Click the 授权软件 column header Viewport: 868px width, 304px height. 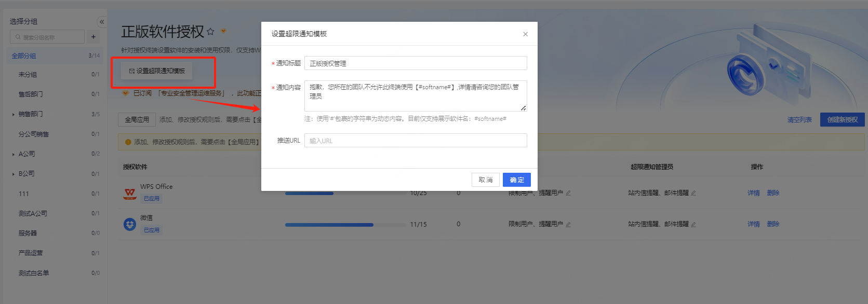click(135, 167)
